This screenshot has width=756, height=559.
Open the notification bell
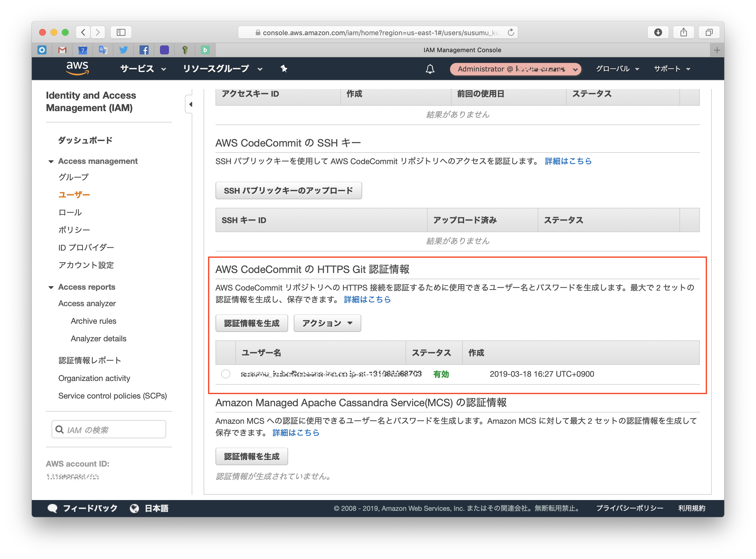click(x=430, y=69)
